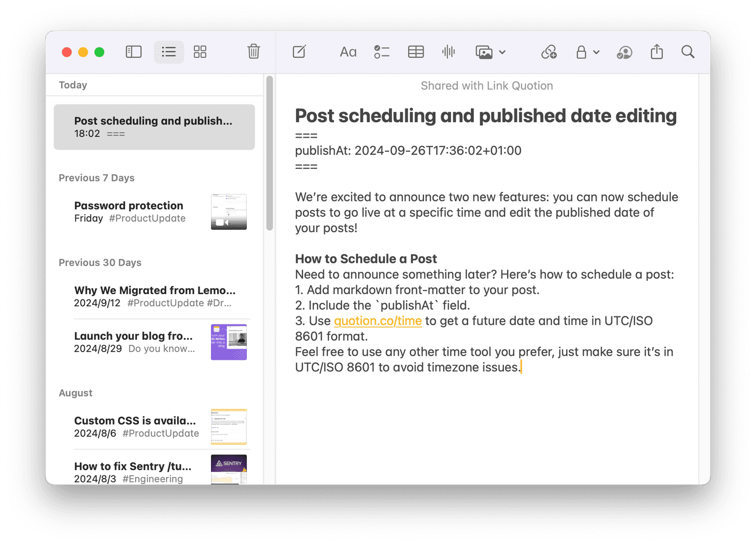Open the Aa text format options
The height and width of the screenshot is (545, 756).
pos(348,52)
